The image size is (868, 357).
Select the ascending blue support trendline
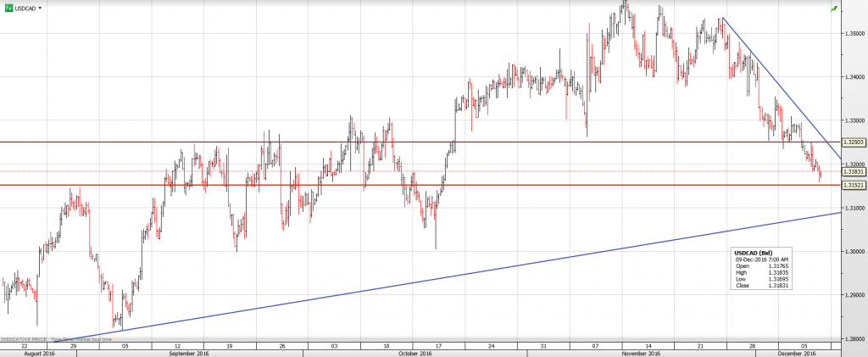(424, 273)
